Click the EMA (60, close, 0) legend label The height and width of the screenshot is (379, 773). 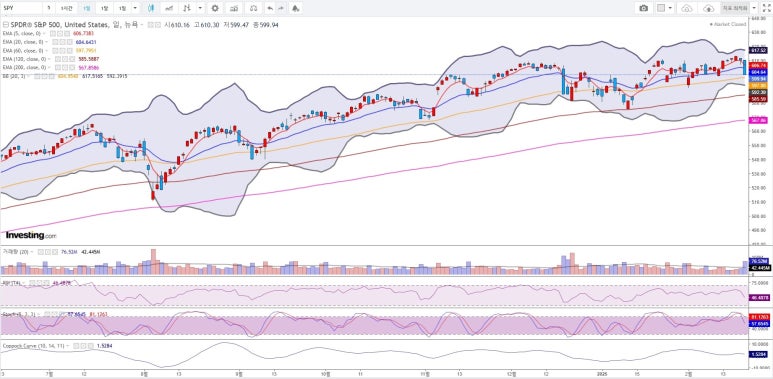(x=23, y=51)
